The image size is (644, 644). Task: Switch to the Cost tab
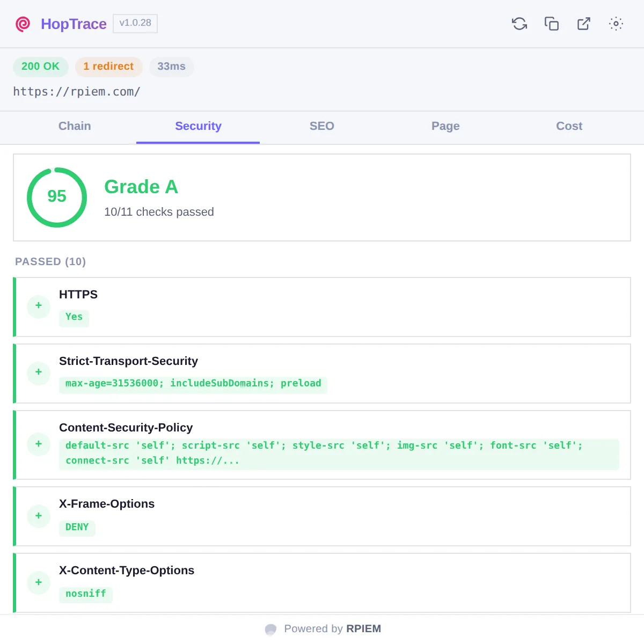(569, 127)
